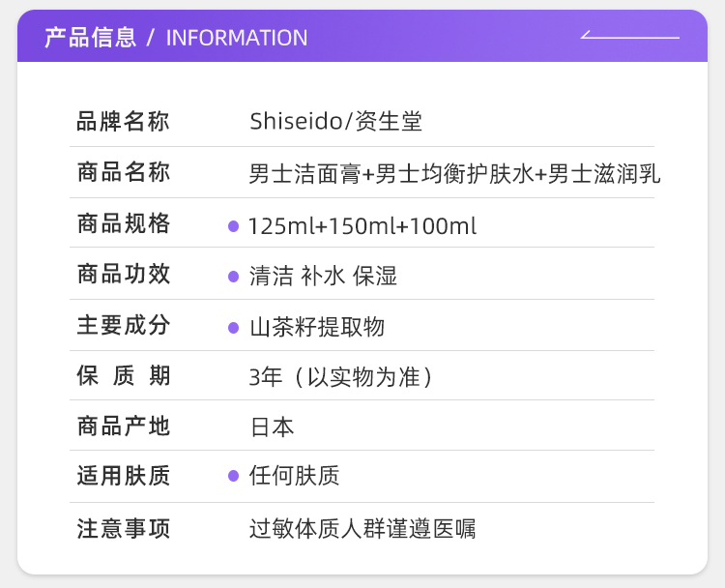The height and width of the screenshot is (588, 725).
Task: Select the 商品规格 label
Action: (123, 224)
